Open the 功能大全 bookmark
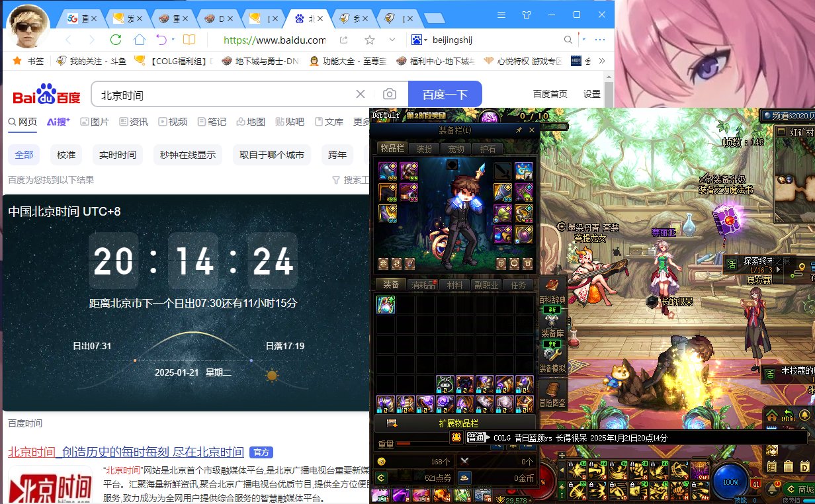This screenshot has height=504, width=815. click(x=348, y=61)
